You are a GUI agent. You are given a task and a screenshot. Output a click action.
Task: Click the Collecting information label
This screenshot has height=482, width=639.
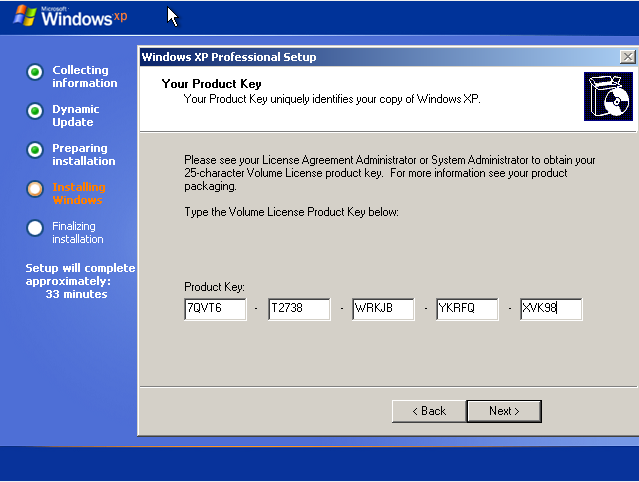85,76
